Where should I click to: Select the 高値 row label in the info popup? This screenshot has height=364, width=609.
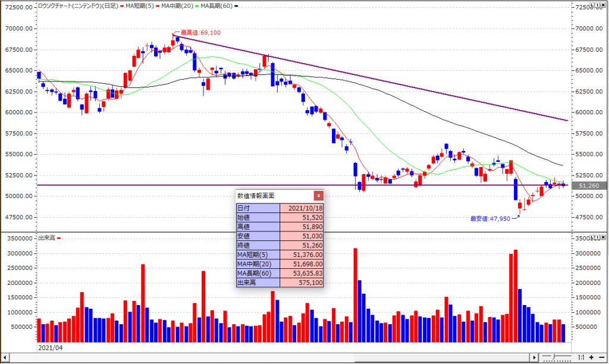[x=258, y=227]
